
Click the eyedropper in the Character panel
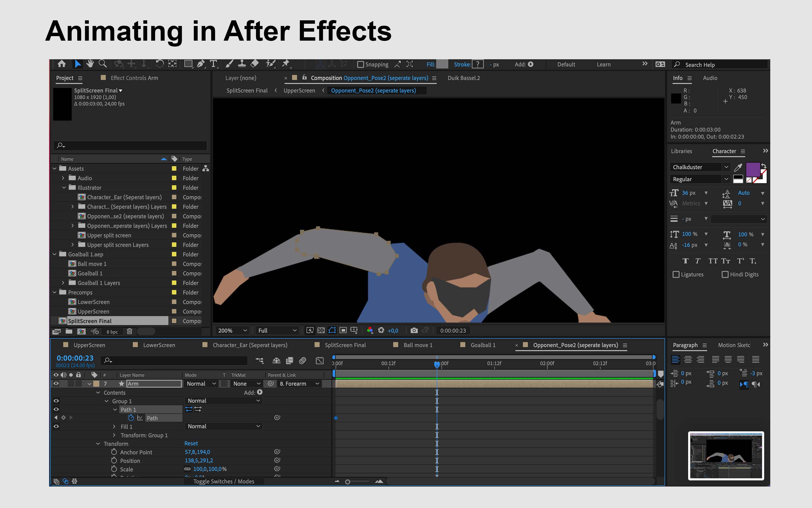point(738,167)
